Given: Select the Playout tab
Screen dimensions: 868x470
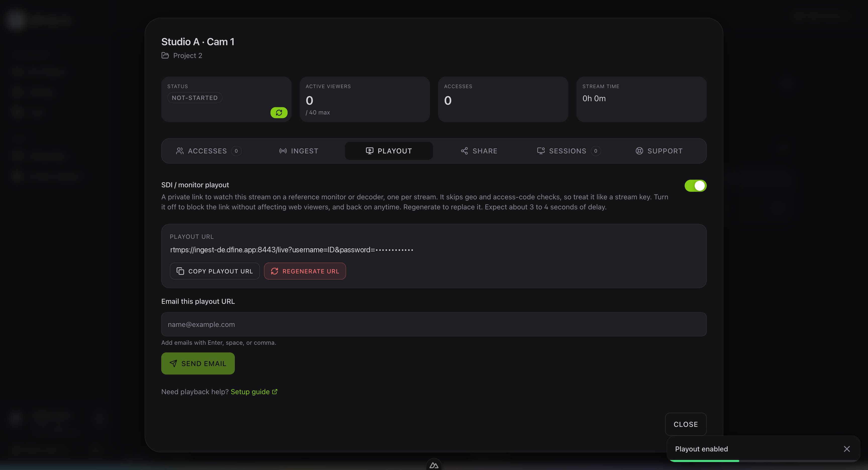Looking at the screenshot, I should click(x=389, y=151).
